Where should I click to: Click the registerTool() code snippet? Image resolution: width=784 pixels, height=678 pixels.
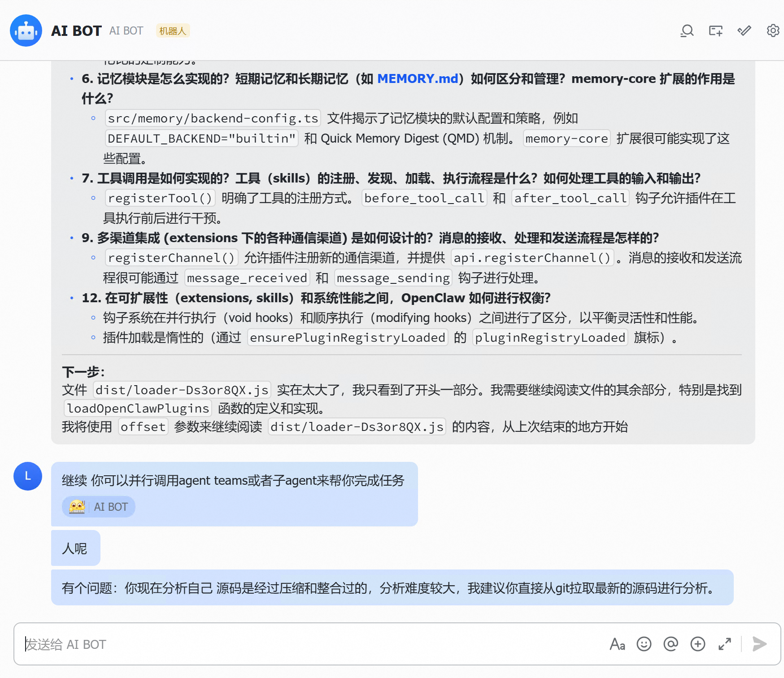pos(160,198)
